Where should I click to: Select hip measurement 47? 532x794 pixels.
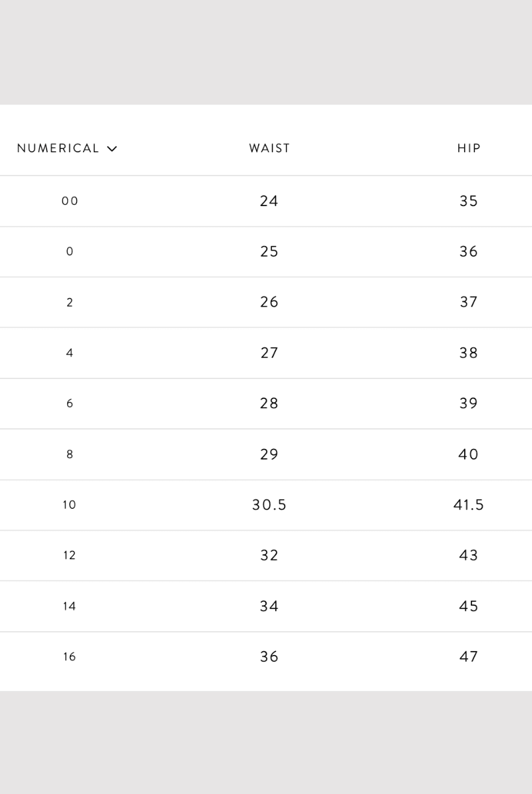click(x=469, y=657)
